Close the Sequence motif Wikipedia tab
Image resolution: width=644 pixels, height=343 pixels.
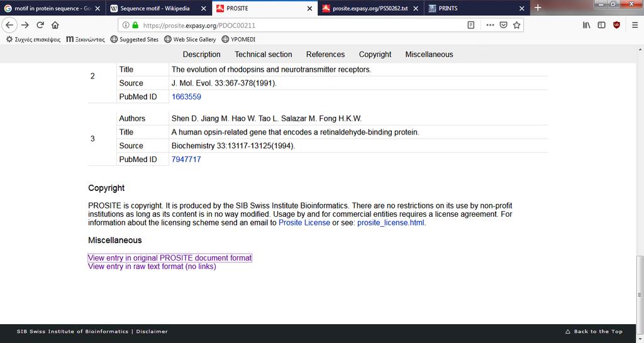204,8
